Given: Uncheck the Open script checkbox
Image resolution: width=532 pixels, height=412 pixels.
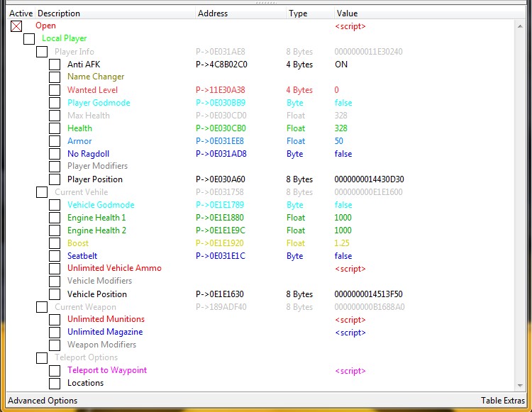Looking at the screenshot, I should (16, 26).
